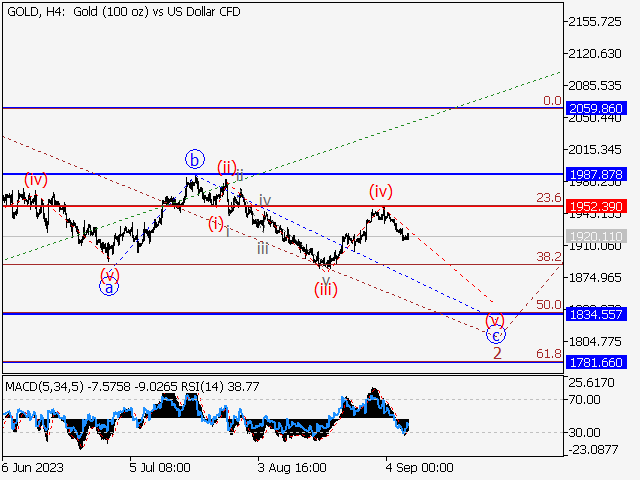Viewport: 640px width, 480px height.
Task: Click the current price 1920.110 tag
Action: tap(595, 237)
